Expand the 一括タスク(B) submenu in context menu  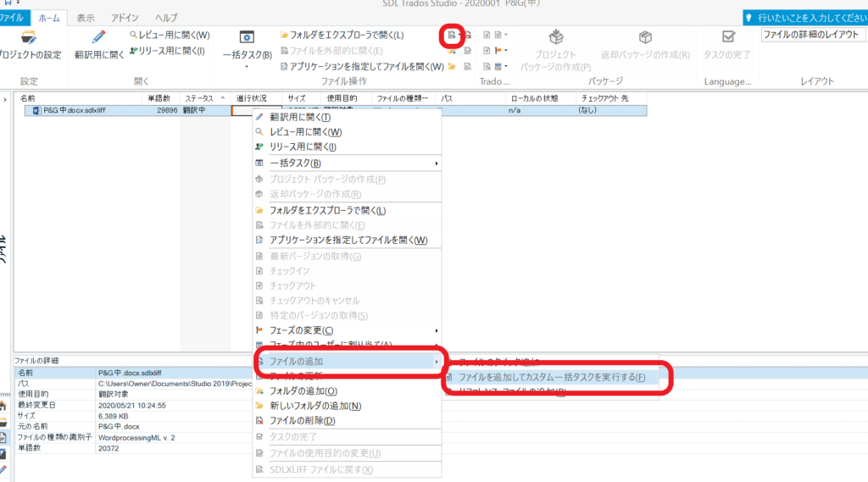(x=437, y=163)
